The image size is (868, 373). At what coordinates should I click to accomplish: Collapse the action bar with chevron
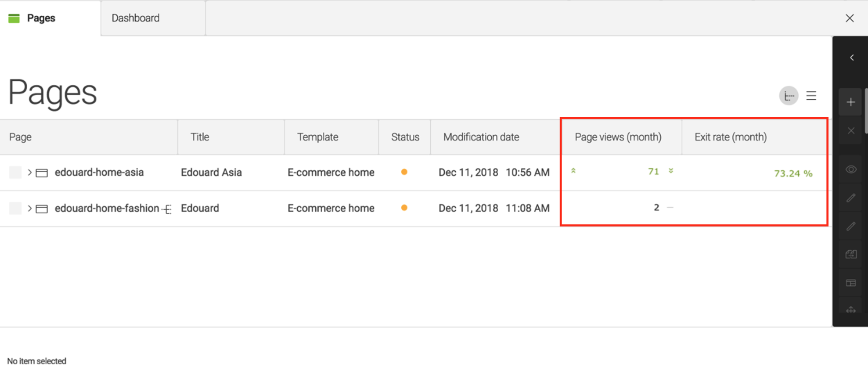click(x=852, y=58)
